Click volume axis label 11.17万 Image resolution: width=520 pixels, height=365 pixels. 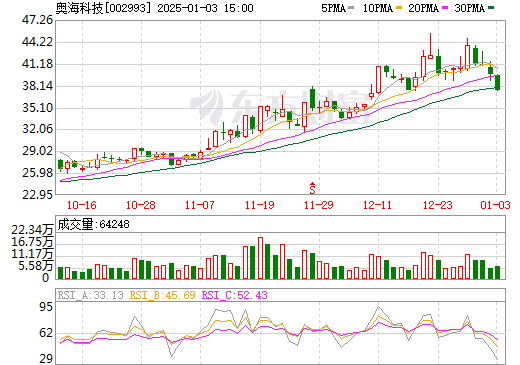coord(32,254)
